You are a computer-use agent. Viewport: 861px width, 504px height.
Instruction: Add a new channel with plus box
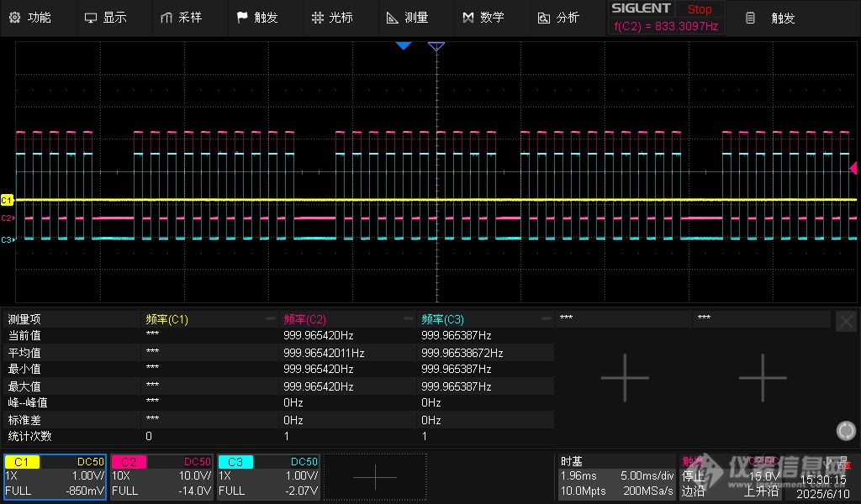(x=375, y=476)
